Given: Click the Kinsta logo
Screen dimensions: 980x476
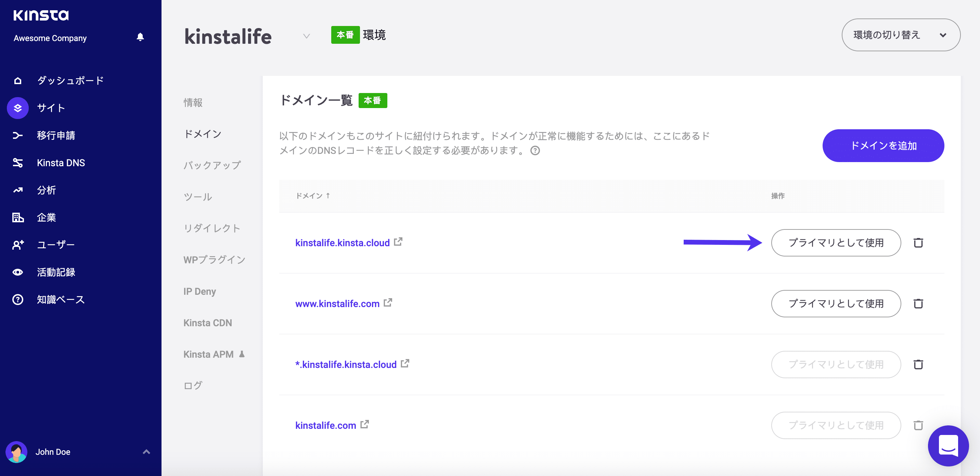Looking at the screenshot, I should pyautogui.click(x=41, y=15).
